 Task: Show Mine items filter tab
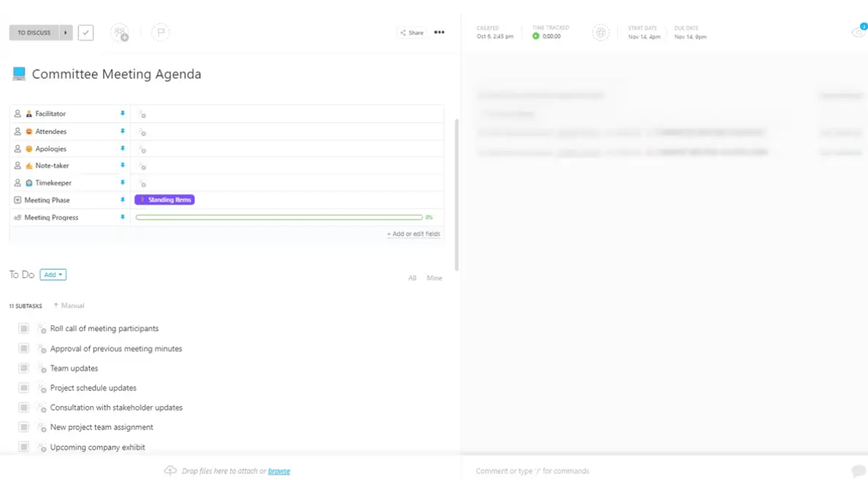pyautogui.click(x=435, y=278)
